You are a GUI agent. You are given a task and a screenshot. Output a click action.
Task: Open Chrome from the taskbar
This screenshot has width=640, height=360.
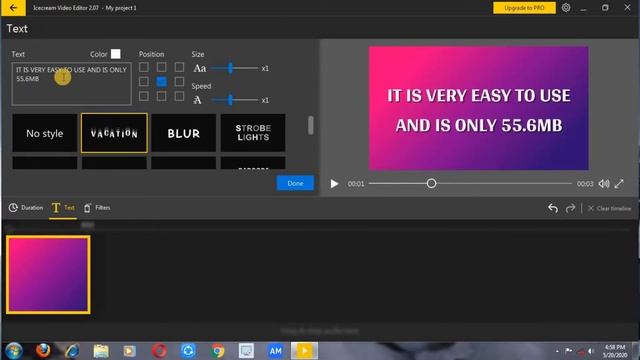[x=218, y=351]
